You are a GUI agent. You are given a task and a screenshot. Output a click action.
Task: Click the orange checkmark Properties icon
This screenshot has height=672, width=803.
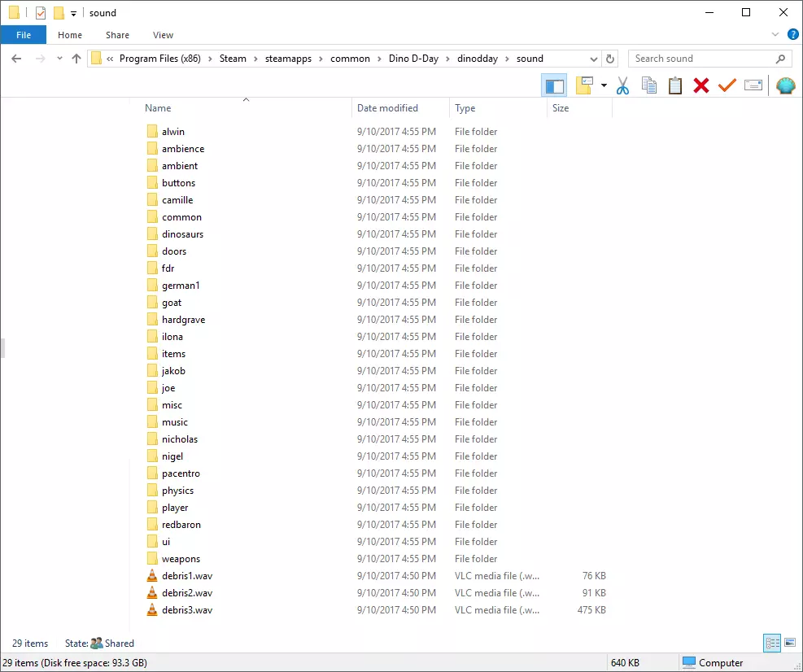[727, 85]
